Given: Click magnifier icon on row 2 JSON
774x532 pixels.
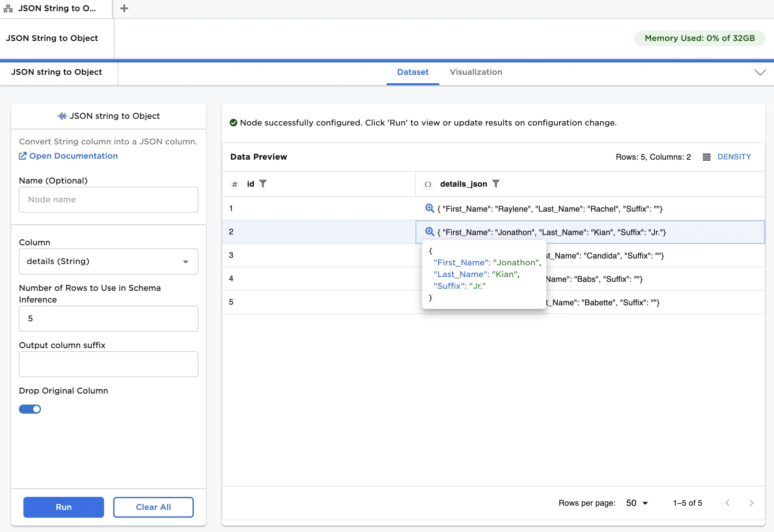Looking at the screenshot, I should click(429, 232).
